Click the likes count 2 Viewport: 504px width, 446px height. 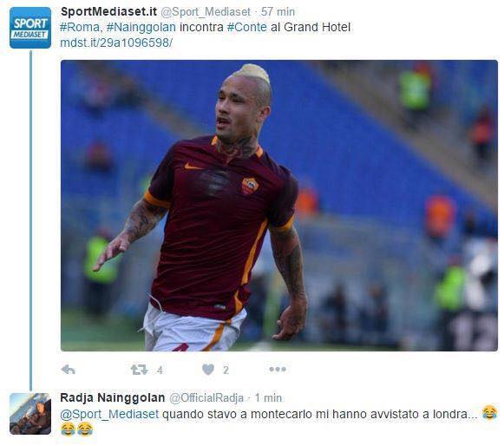(226, 371)
